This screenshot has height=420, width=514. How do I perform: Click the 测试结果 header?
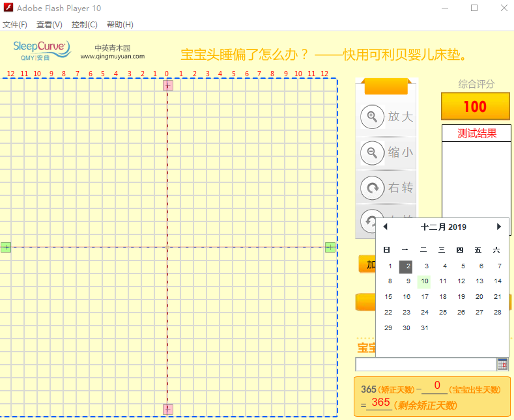click(x=477, y=133)
